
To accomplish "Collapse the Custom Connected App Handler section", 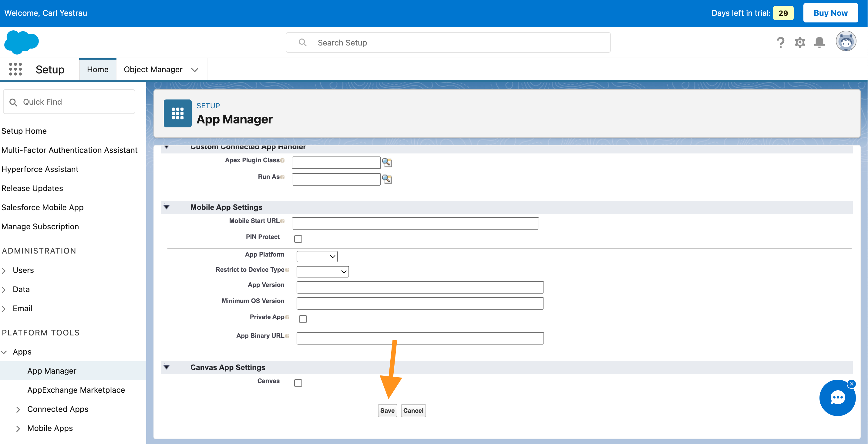I will [x=167, y=147].
